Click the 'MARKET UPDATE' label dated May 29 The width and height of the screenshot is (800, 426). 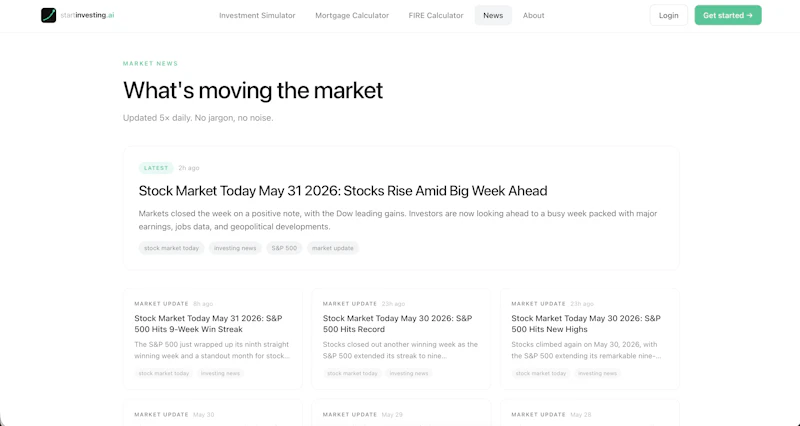point(350,415)
